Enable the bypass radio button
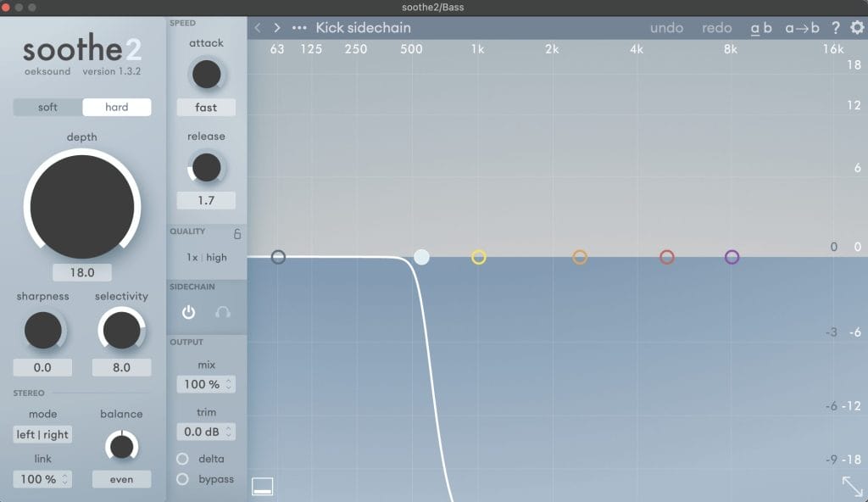The height and width of the screenshot is (502, 868). (x=182, y=479)
